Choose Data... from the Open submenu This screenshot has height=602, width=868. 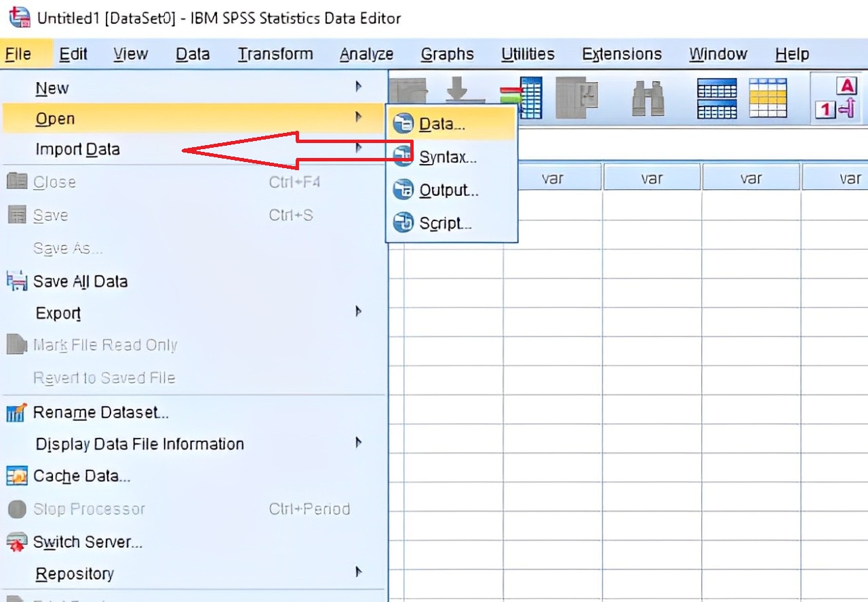452,124
